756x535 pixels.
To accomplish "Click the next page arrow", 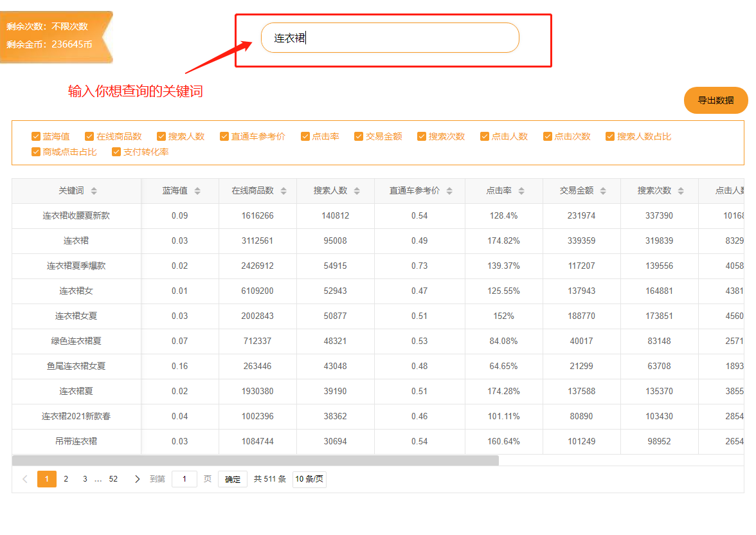I will [x=138, y=478].
